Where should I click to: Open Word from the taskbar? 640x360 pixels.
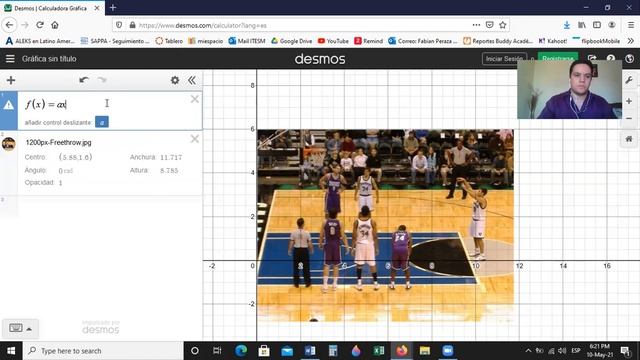pos(310,351)
